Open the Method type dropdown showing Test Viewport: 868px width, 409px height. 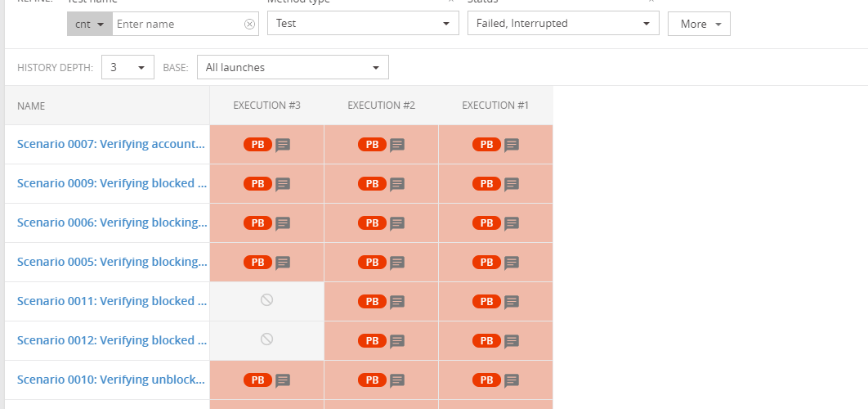(363, 23)
